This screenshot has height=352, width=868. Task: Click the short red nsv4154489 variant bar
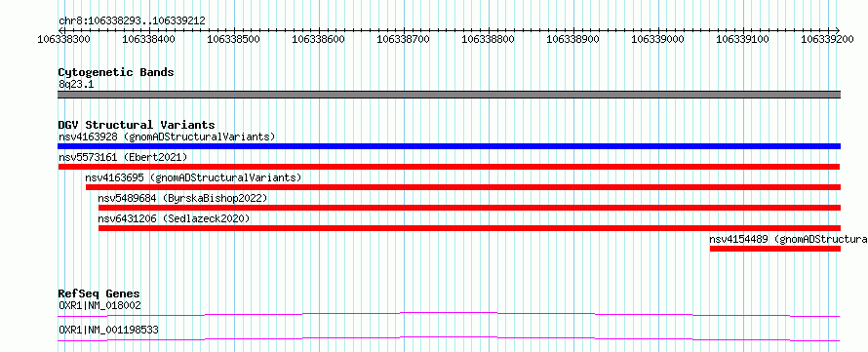(775, 249)
